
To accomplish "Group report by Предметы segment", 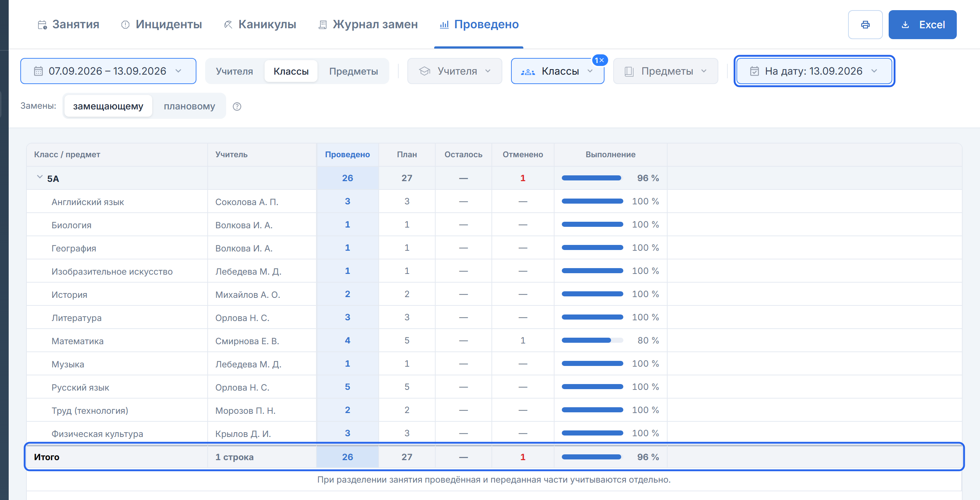I will tap(353, 71).
